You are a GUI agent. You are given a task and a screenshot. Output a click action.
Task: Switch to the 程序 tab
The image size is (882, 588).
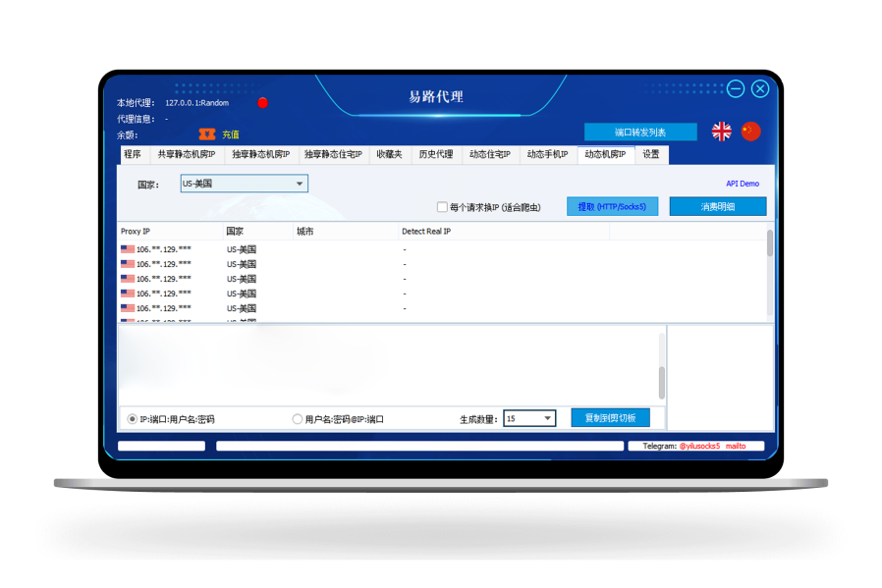(x=133, y=154)
